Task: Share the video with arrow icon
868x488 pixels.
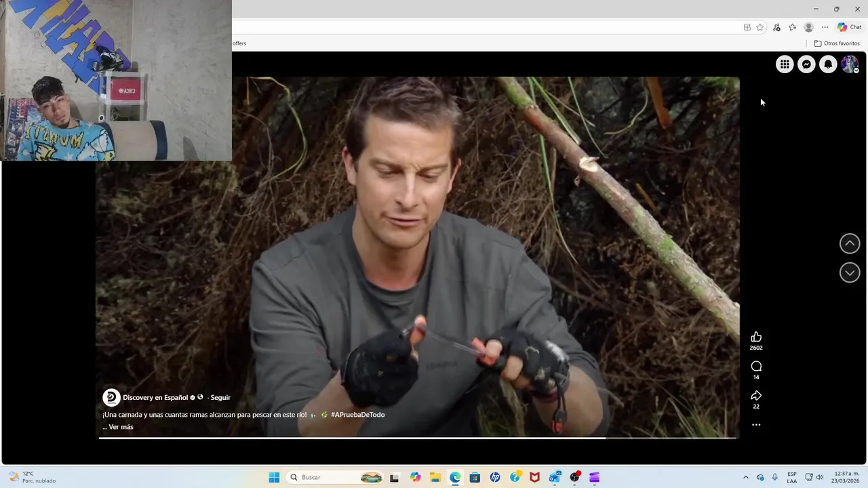Action: click(756, 395)
